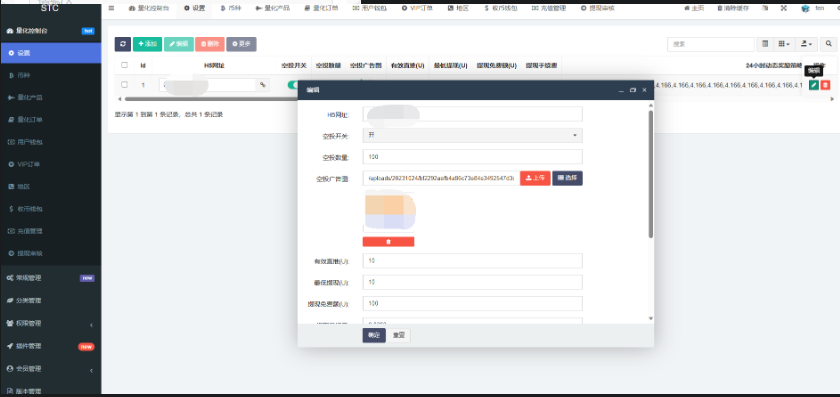
Task: Click the magnifier search icon beside the search box
Action: pyautogui.click(x=829, y=44)
